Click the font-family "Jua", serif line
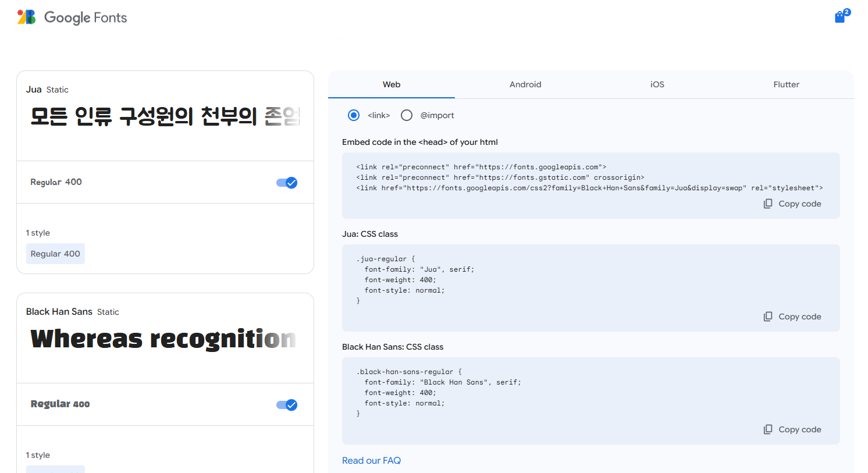Image resolution: width=868 pixels, height=473 pixels. [419, 269]
